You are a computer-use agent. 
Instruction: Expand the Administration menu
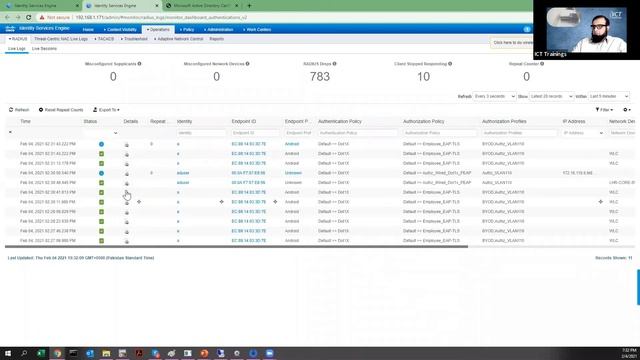click(218, 30)
